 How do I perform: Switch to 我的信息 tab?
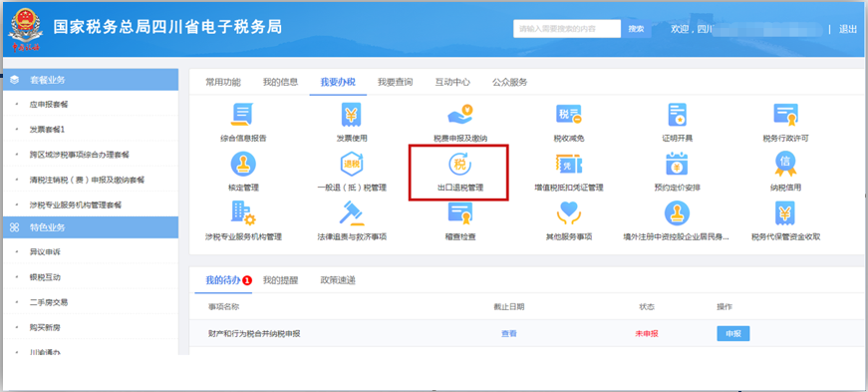pyautogui.click(x=281, y=82)
